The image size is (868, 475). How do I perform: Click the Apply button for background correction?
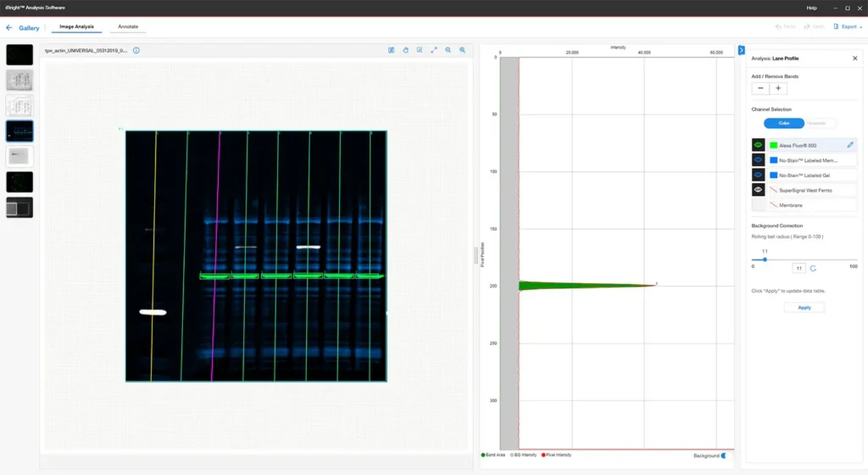(x=804, y=307)
